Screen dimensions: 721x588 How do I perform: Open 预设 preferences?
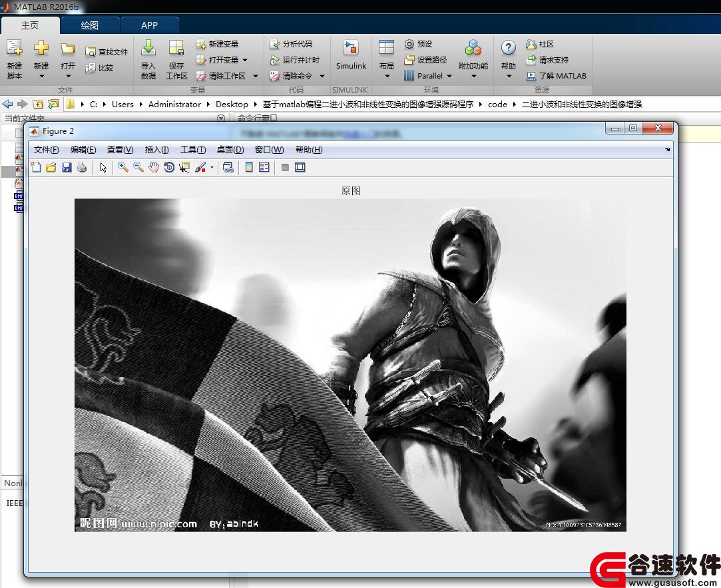point(418,44)
